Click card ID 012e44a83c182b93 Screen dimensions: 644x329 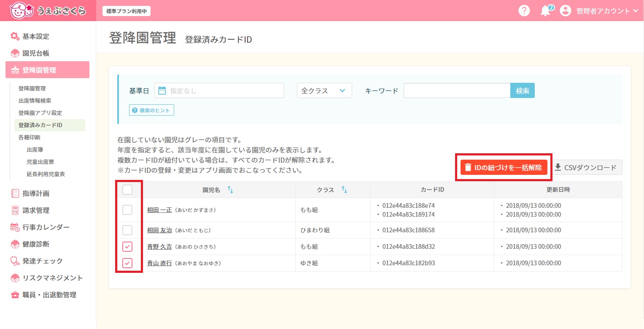408,263
